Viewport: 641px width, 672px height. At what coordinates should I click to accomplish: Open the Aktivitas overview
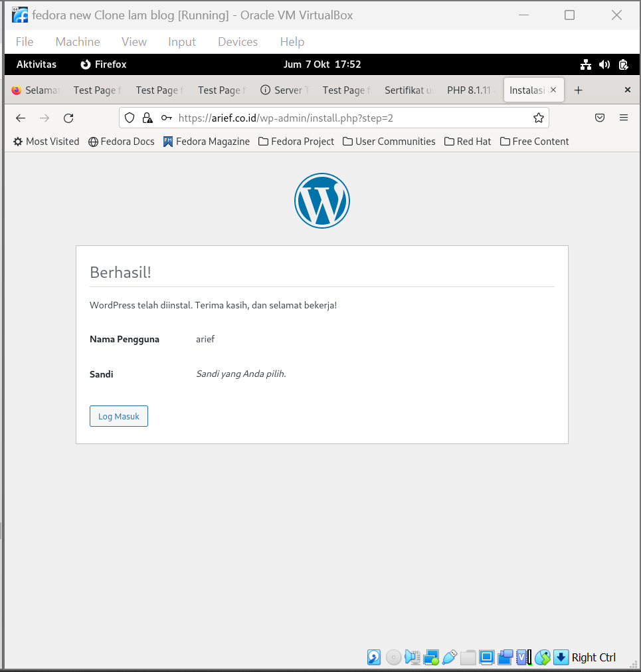tap(37, 64)
